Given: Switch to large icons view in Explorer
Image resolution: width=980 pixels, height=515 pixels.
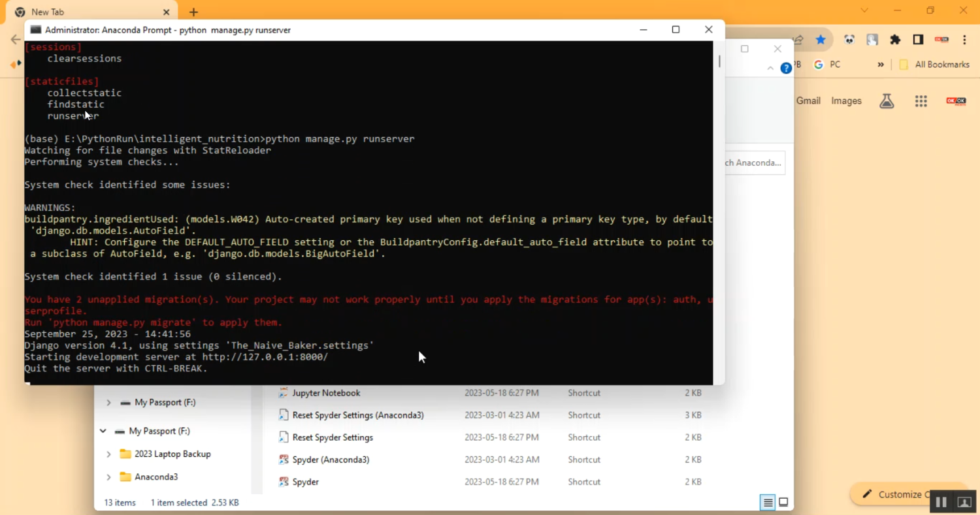Looking at the screenshot, I should click(x=783, y=503).
